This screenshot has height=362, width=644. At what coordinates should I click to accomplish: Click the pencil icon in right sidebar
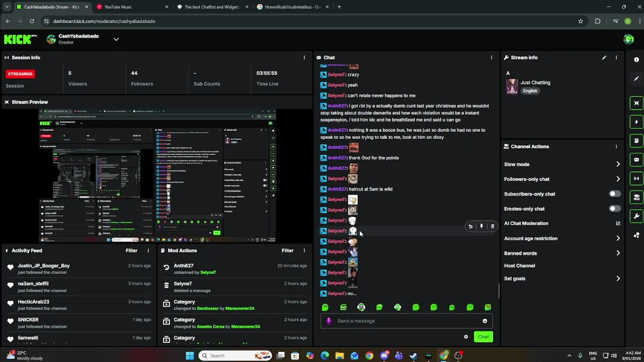click(636, 78)
